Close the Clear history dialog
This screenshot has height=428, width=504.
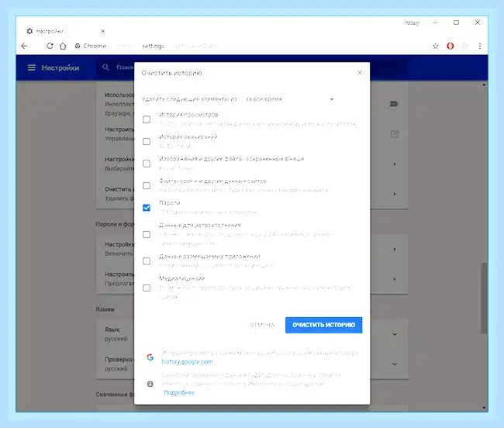360,73
